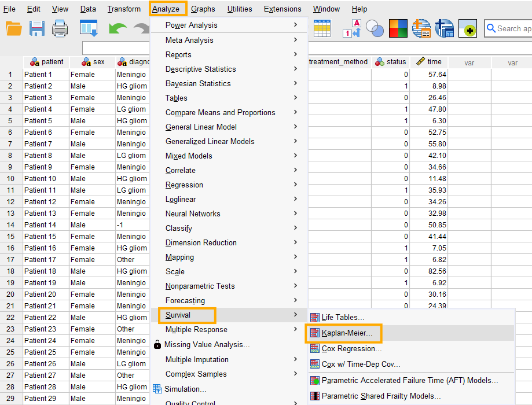This screenshot has height=405, width=532.
Task: Click the Value Labels toolbar icon
Action: tap(352, 28)
